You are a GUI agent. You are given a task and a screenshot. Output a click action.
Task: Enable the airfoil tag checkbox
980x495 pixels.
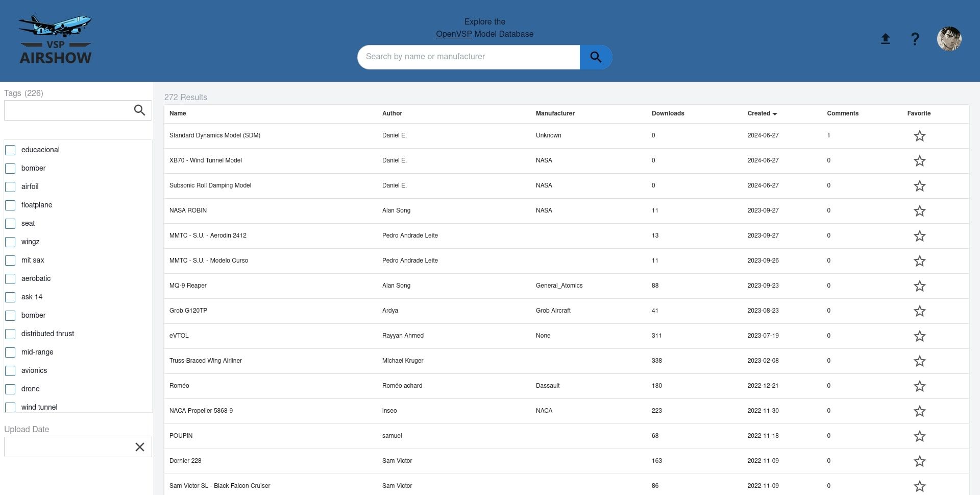[x=10, y=187]
